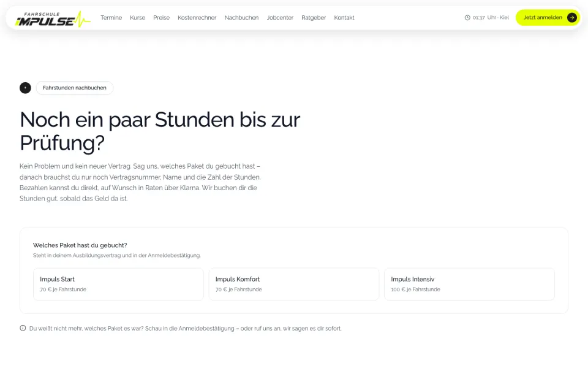Click the black dot badge icon

point(25,88)
